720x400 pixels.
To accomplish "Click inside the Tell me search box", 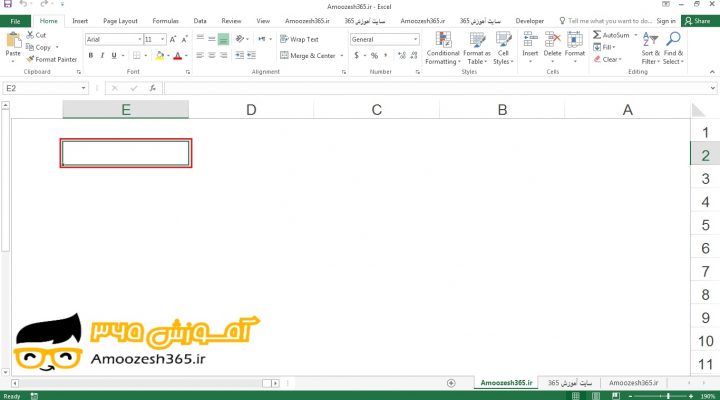I will pyautogui.click(x=605, y=21).
